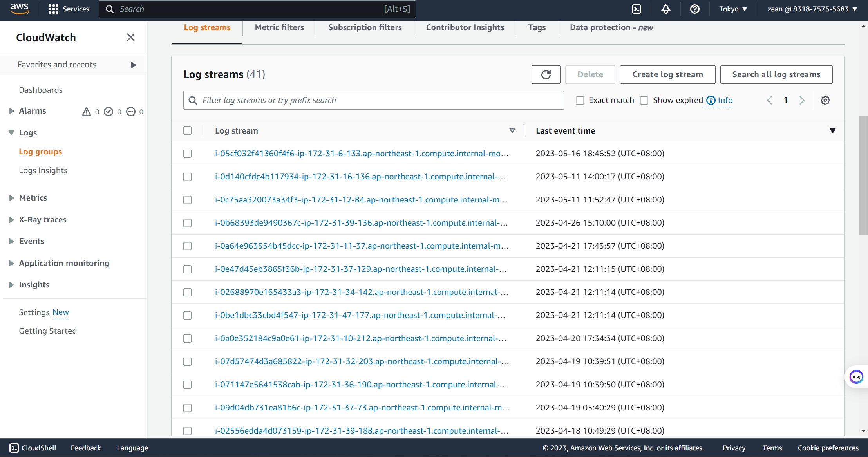Focus the Filter log streams search field
Screen dimensions: 868x457
click(374, 100)
